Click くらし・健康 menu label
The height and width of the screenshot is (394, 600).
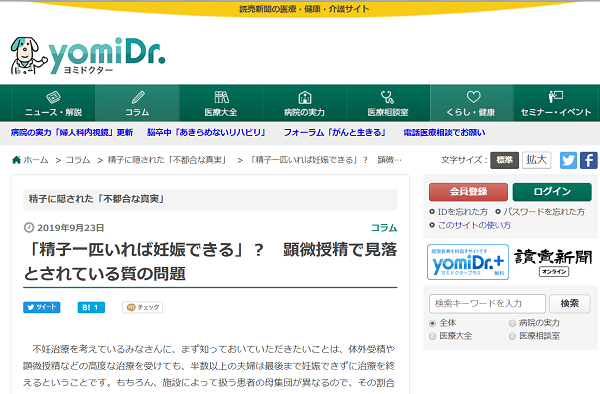[471, 112]
